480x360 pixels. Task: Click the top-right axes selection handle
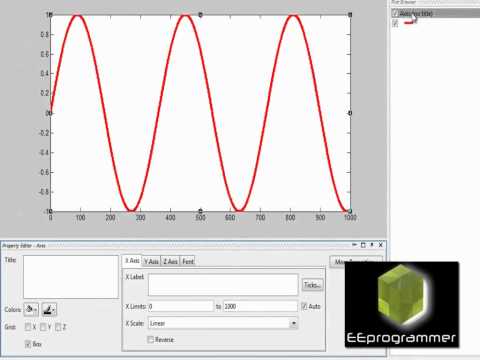coord(350,15)
